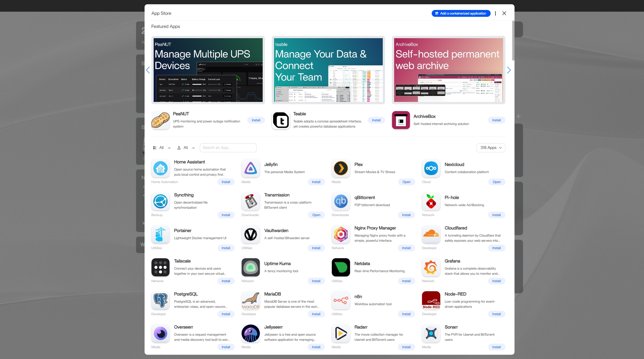Viewport: 644px width, 359px height.
Task: Click the Jellyfin app icon
Action: pos(251,168)
